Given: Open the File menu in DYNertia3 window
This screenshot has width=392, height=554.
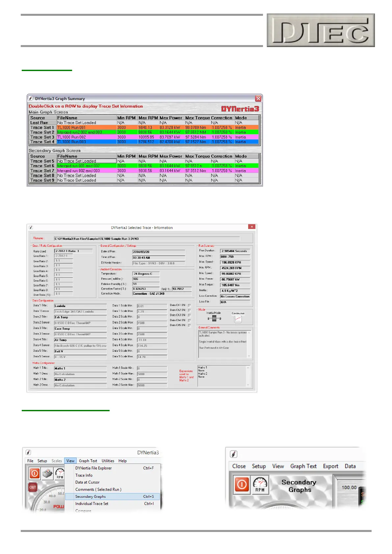Looking at the screenshot, I should click(30, 461).
